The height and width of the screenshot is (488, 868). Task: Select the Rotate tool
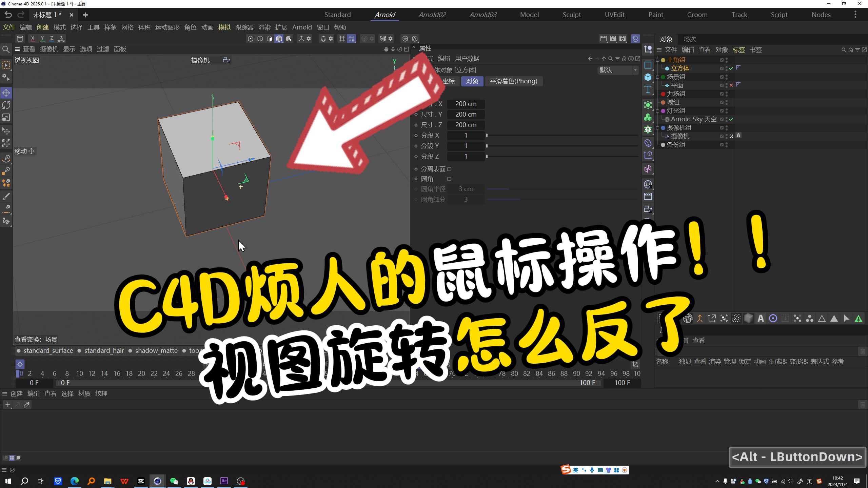[x=6, y=105]
